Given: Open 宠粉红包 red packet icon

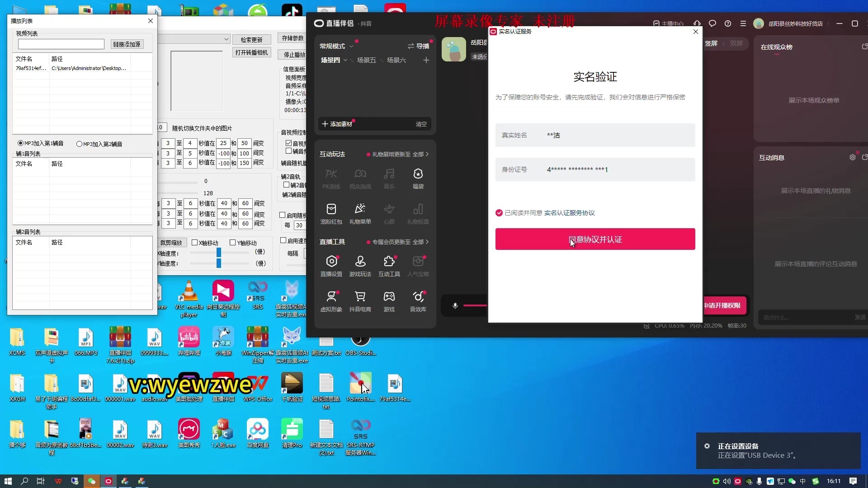Looking at the screenshot, I should (x=331, y=214).
